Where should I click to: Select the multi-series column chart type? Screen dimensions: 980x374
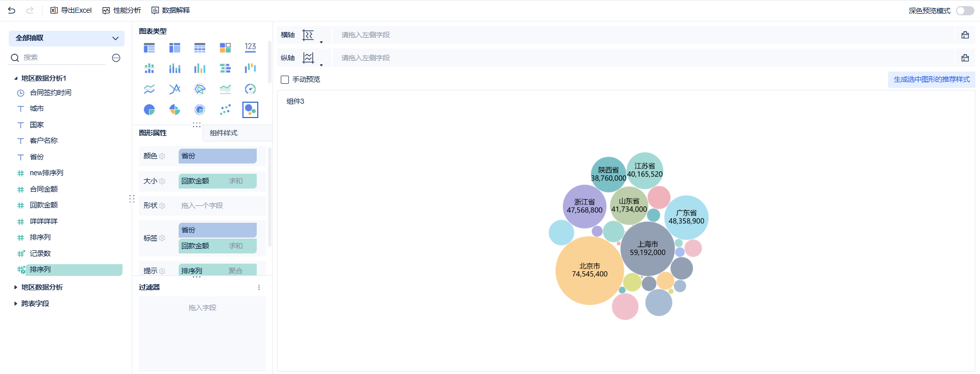click(x=200, y=68)
